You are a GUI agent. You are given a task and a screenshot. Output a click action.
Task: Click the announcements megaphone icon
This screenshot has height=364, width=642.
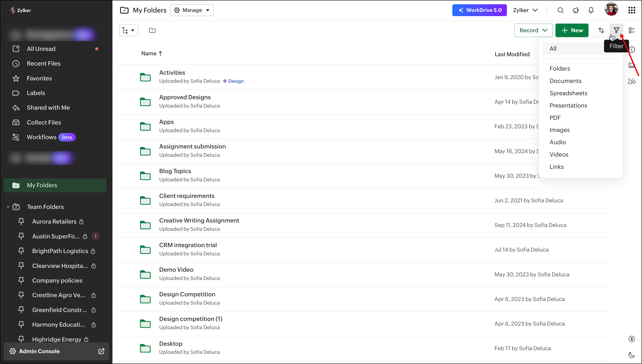pos(576,10)
